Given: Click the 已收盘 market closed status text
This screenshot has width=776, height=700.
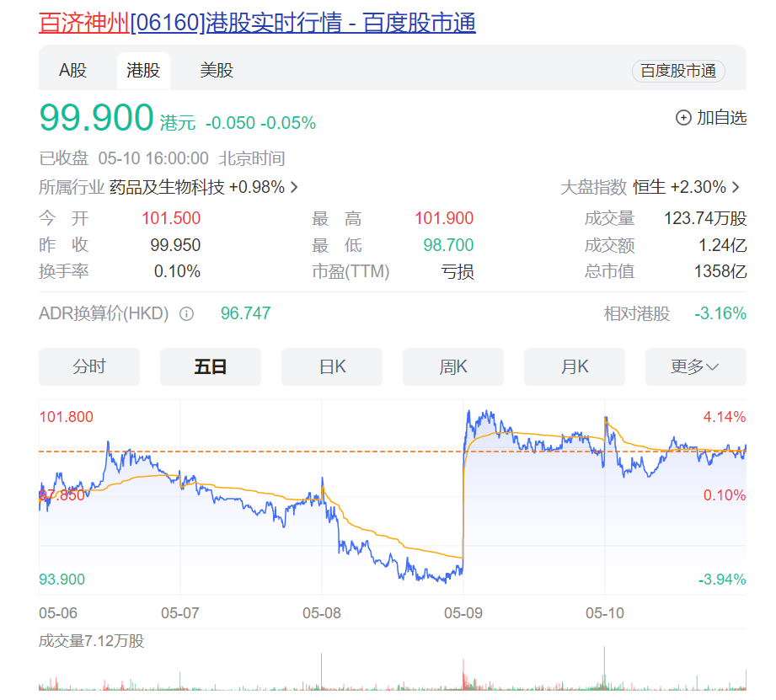Looking at the screenshot, I should (64, 158).
